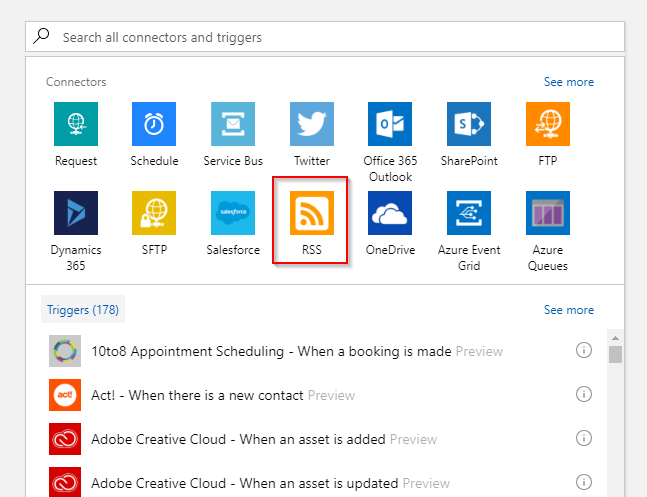Click See more next to Connectors
This screenshot has height=497, width=647.
click(x=569, y=82)
